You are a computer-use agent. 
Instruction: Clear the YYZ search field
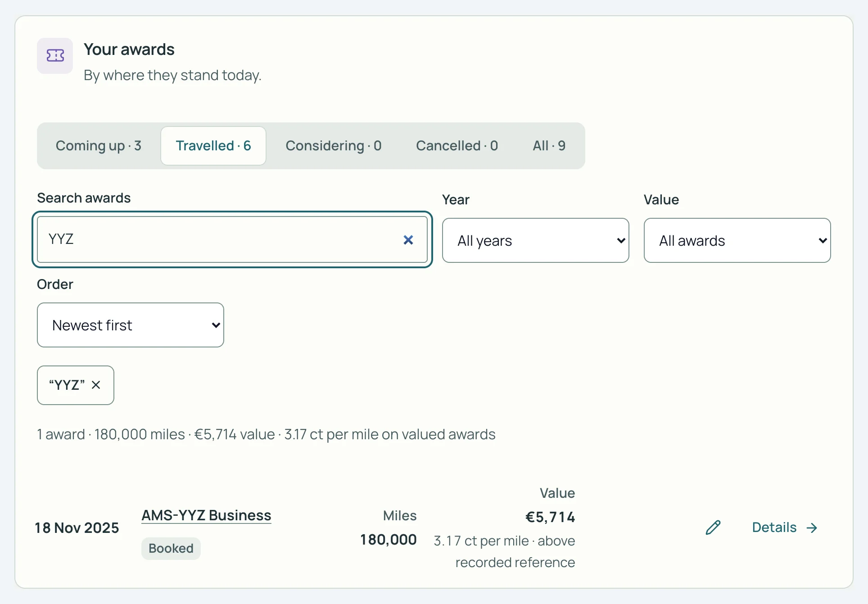408,240
